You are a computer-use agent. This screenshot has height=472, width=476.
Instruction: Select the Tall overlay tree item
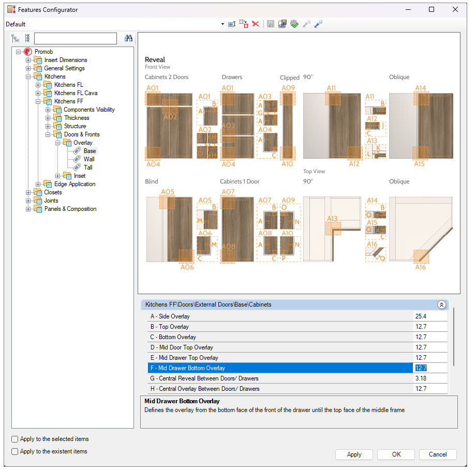(x=88, y=168)
